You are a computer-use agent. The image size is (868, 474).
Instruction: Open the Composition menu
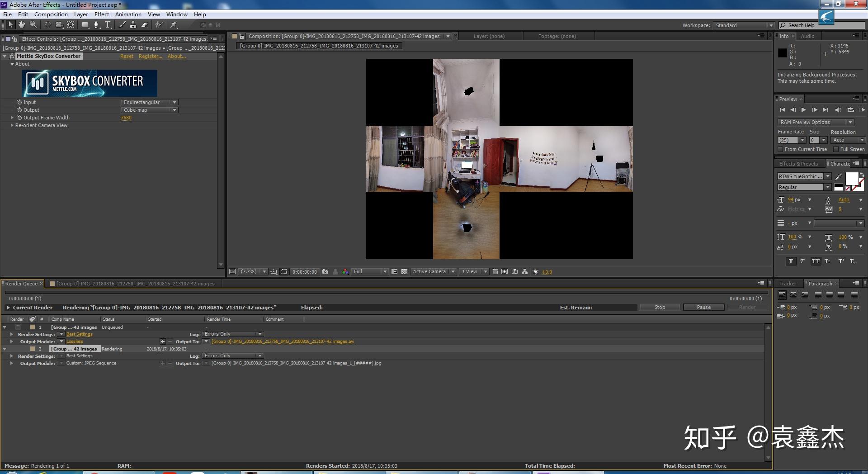tap(51, 14)
